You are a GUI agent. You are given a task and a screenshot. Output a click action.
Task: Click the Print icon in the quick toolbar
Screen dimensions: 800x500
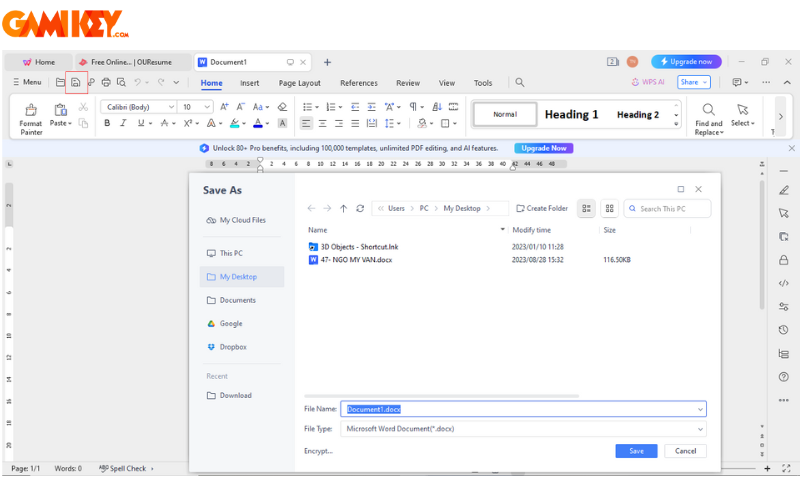106,82
